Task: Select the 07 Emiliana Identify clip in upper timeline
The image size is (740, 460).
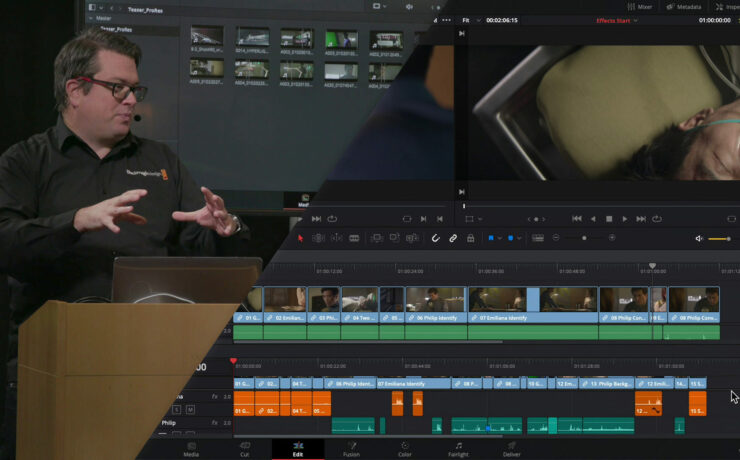Action: pyautogui.click(x=533, y=305)
